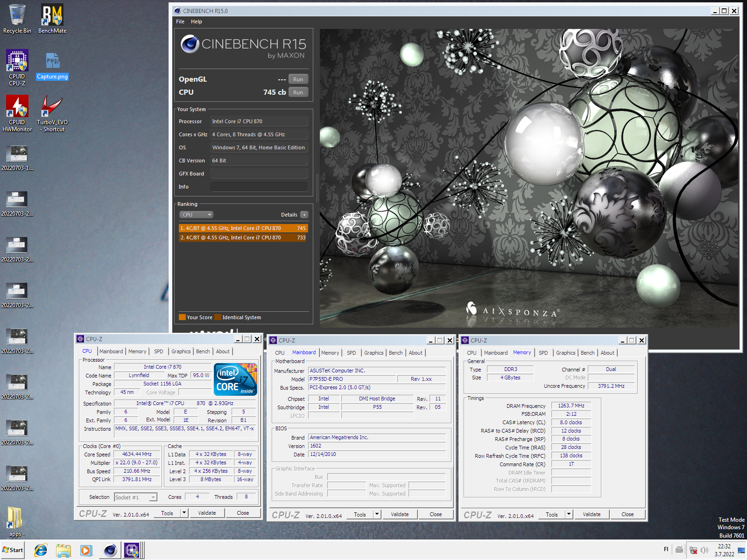Viewport: 747px width, 560px height.
Task: Expand the ranking Details arrow
Action: [304, 215]
